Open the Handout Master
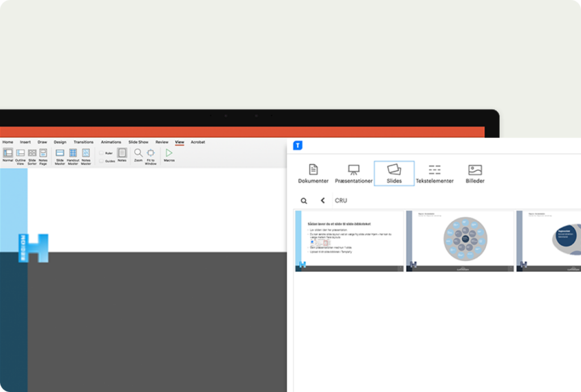The height and width of the screenshot is (392, 581). (73, 153)
